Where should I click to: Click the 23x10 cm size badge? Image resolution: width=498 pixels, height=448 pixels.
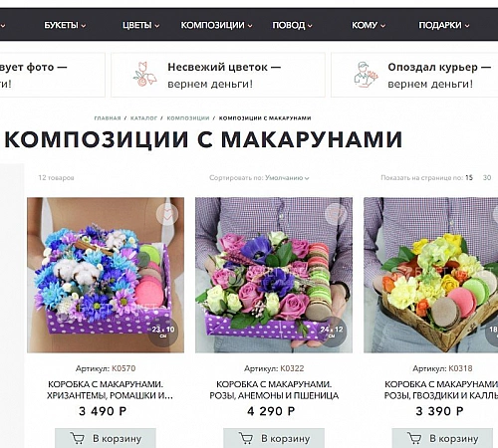click(163, 332)
